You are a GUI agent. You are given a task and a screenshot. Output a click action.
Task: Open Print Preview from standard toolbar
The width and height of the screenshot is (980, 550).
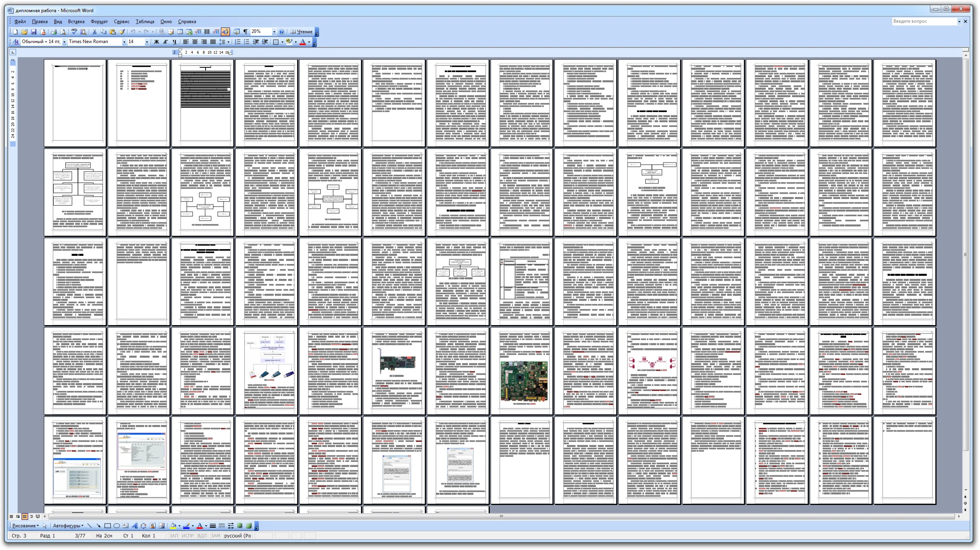click(x=63, y=32)
